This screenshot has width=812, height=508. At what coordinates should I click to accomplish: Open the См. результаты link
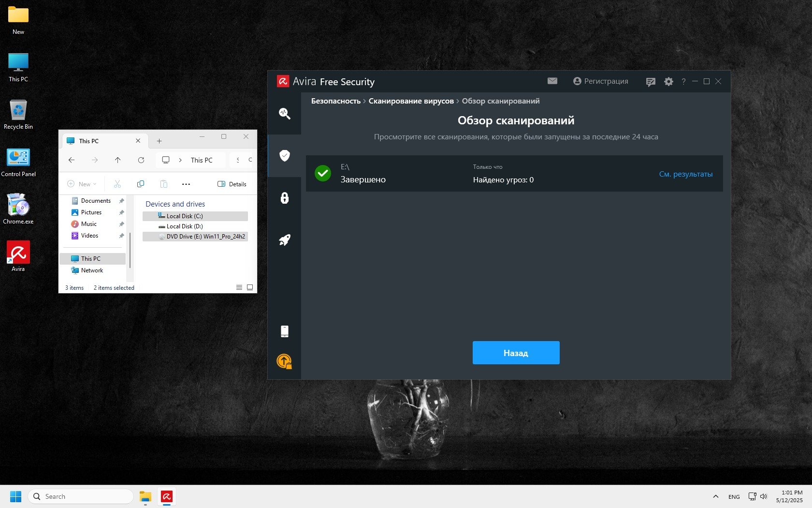(x=686, y=174)
